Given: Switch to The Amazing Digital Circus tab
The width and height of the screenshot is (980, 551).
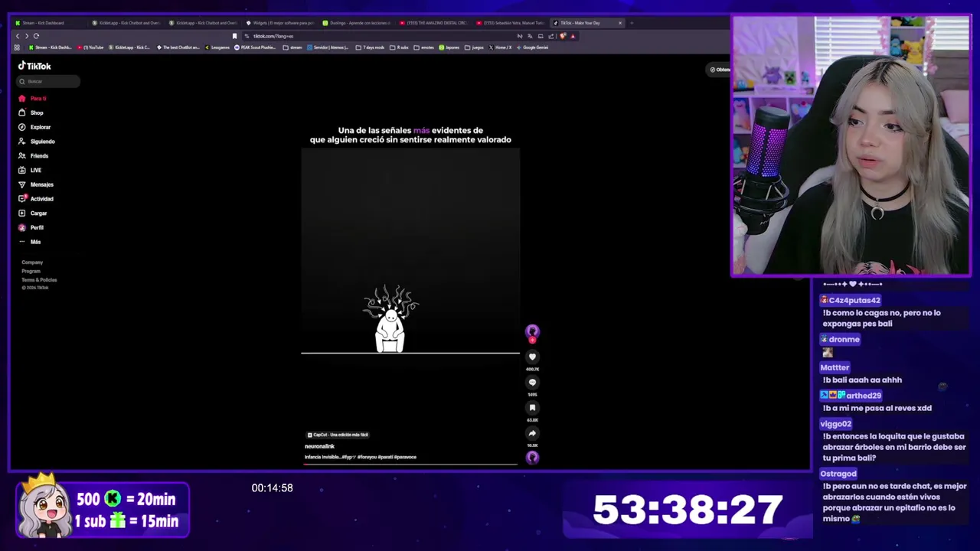Looking at the screenshot, I should pos(433,23).
